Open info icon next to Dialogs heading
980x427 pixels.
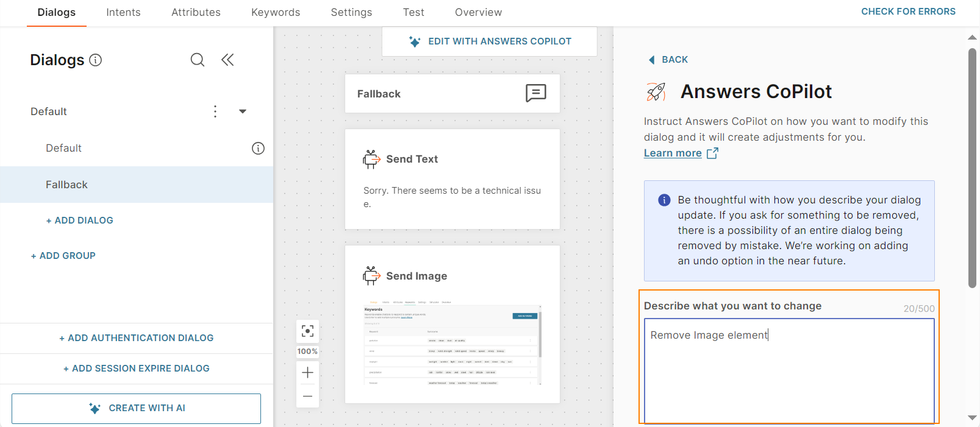pos(96,60)
